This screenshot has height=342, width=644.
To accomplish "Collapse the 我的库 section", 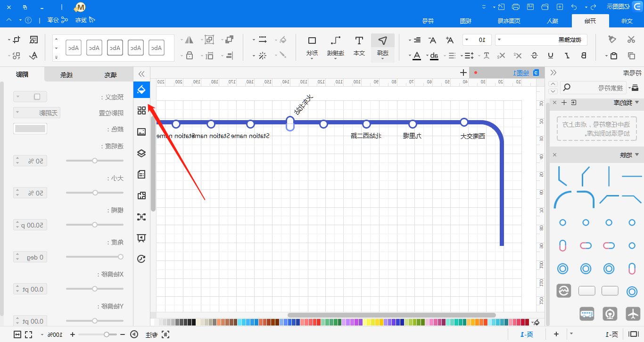I will pyautogui.click(x=637, y=102).
